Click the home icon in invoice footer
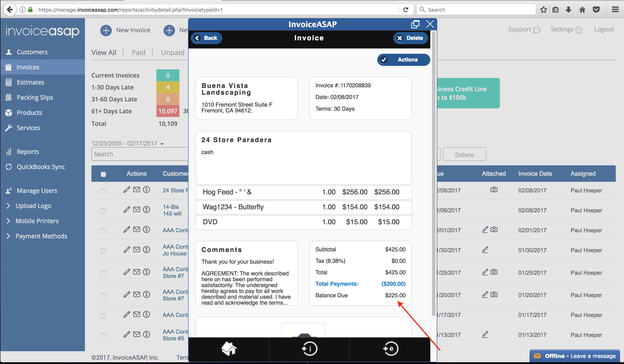This screenshot has height=364, width=624. pyautogui.click(x=229, y=349)
